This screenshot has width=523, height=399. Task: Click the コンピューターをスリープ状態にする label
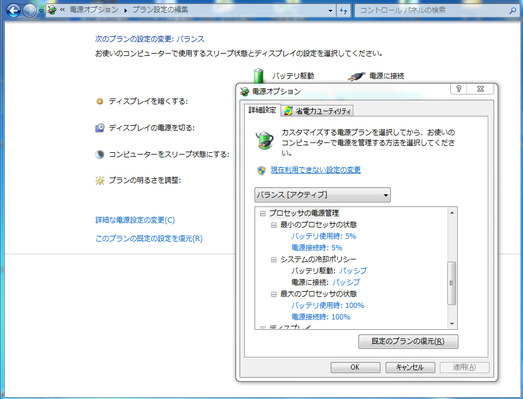click(169, 154)
